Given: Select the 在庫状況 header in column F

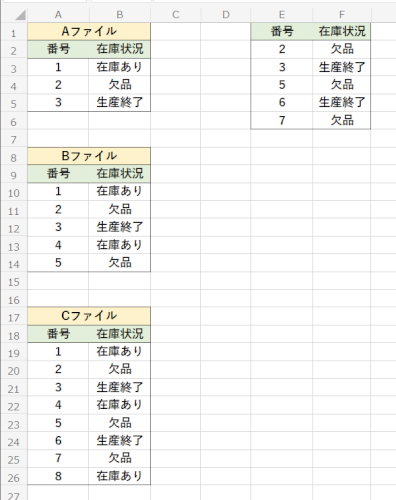Looking at the screenshot, I should (x=342, y=32).
